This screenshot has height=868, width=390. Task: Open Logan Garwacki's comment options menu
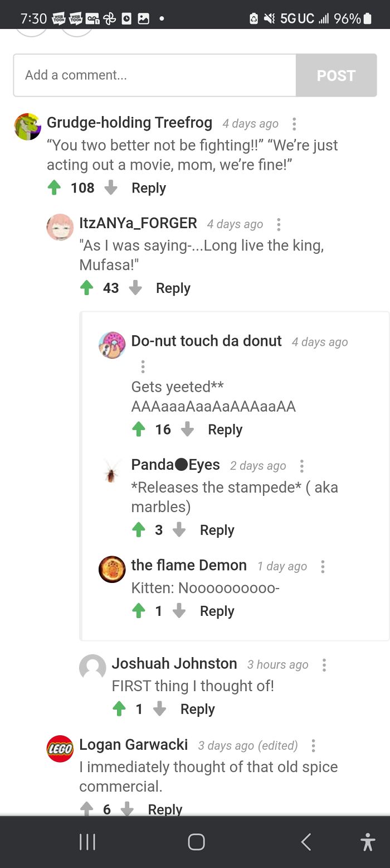click(x=313, y=745)
